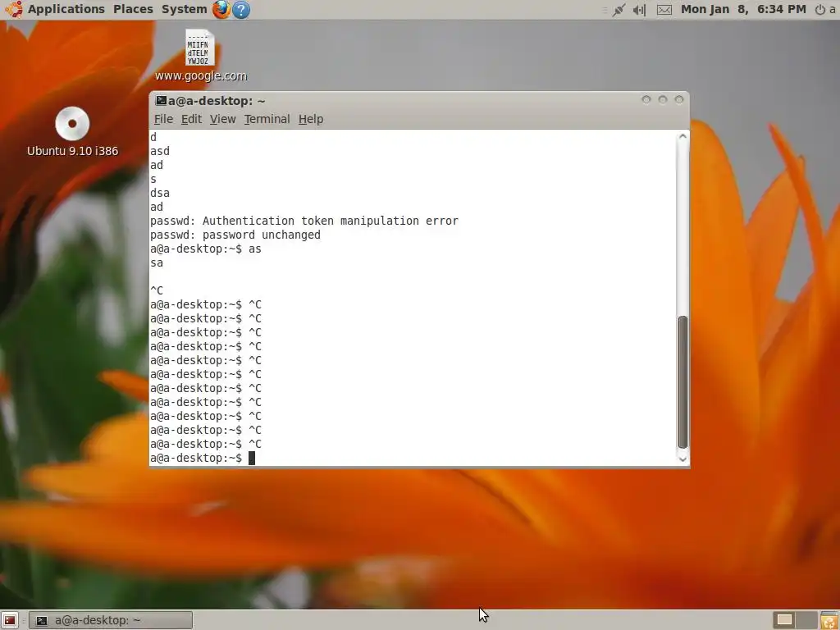Image resolution: width=840 pixels, height=630 pixels.
Task: Open the terminal Edit menu
Action: pyautogui.click(x=191, y=119)
